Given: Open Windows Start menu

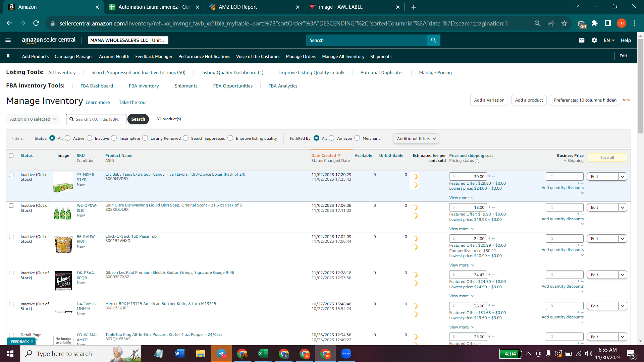Looking at the screenshot, I should point(10,354).
